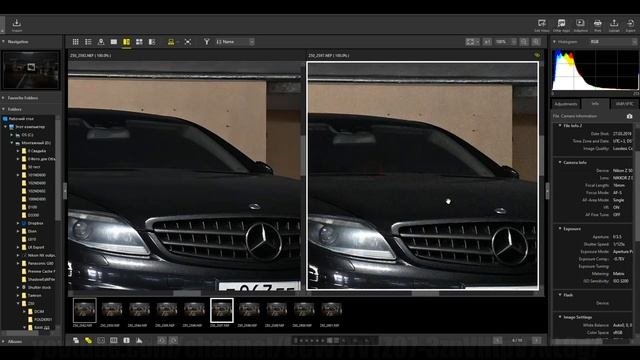This screenshot has width=640, height=360.
Task: Switch to thumbnail list view
Action: (x=88, y=42)
